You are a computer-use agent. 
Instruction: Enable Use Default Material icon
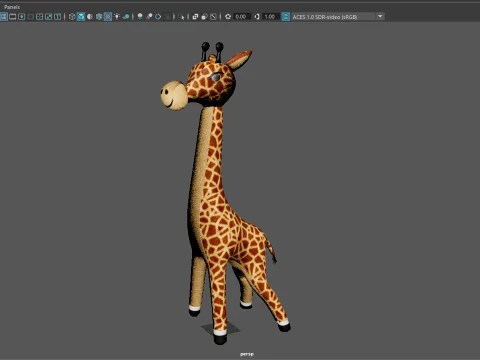[x=90, y=16]
